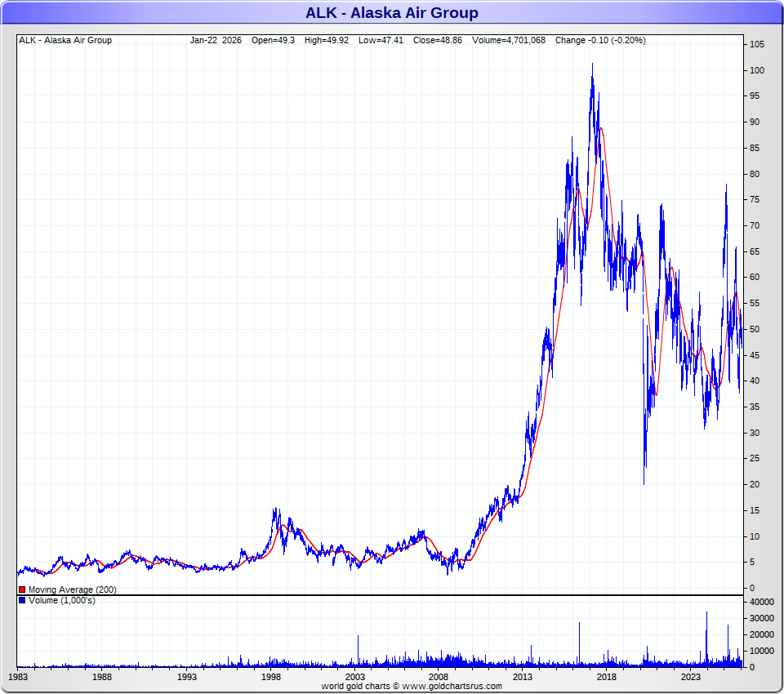Image resolution: width=784 pixels, height=694 pixels.
Task: Click the 60 price axis label
Action: point(755,277)
